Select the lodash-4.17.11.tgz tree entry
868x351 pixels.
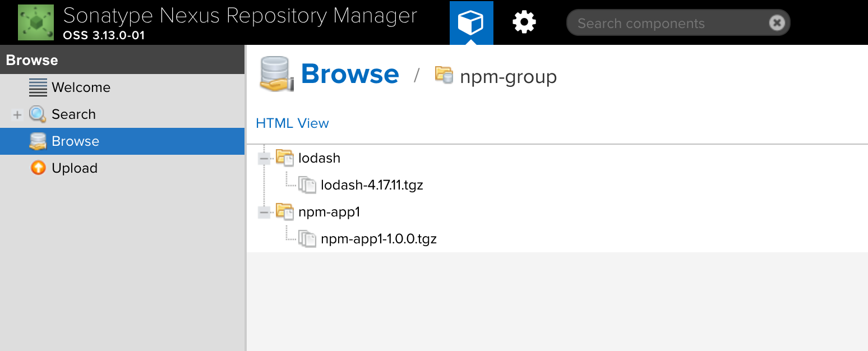372,185
